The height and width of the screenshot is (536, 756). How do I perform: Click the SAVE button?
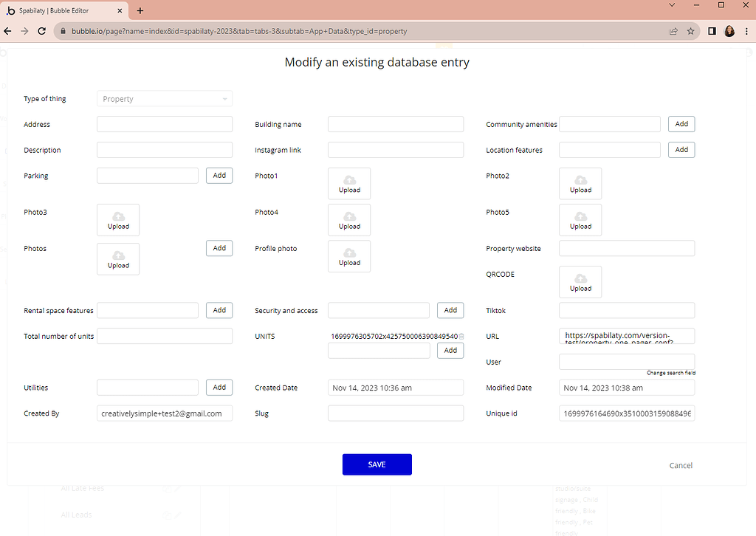tap(377, 464)
